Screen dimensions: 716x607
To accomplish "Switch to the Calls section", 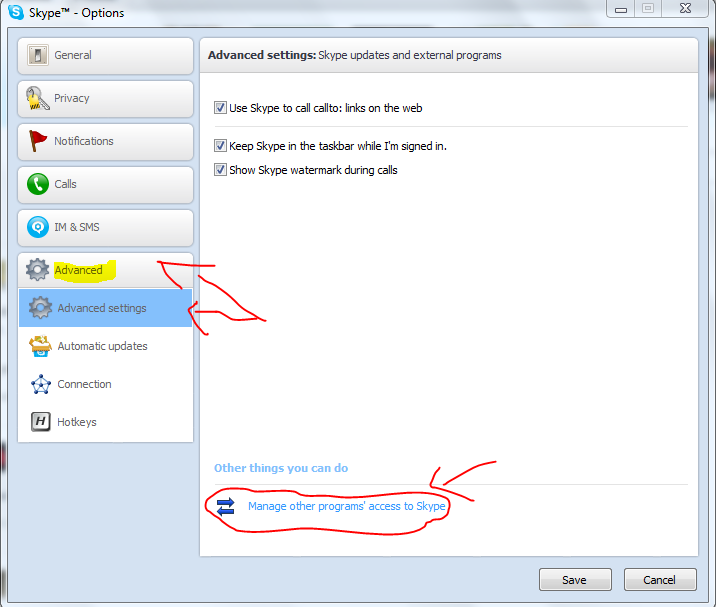I will pyautogui.click(x=105, y=185).
